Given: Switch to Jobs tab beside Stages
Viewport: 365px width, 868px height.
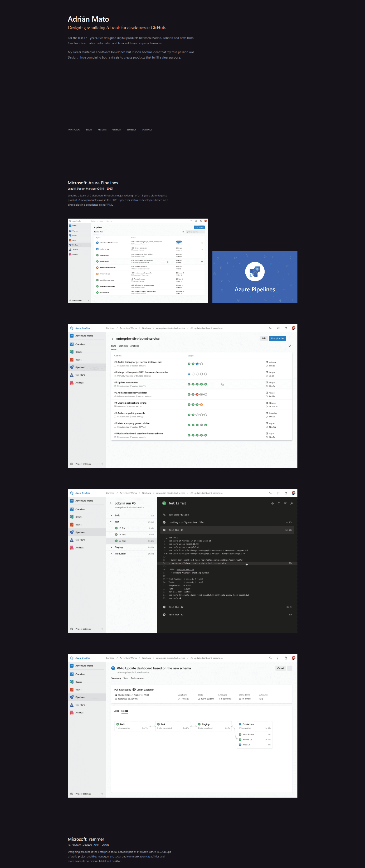Looking at the screenshot, I should (116, 711).
